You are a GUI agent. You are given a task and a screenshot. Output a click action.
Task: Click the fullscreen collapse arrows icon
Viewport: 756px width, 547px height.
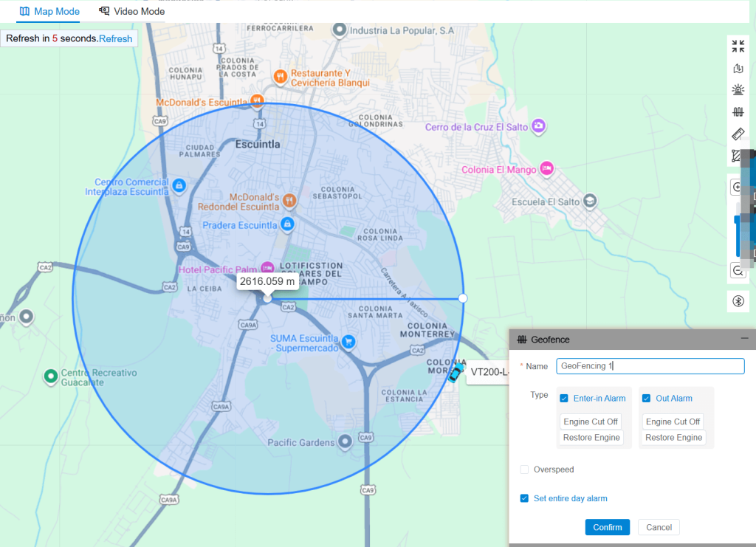pos(738,46)
